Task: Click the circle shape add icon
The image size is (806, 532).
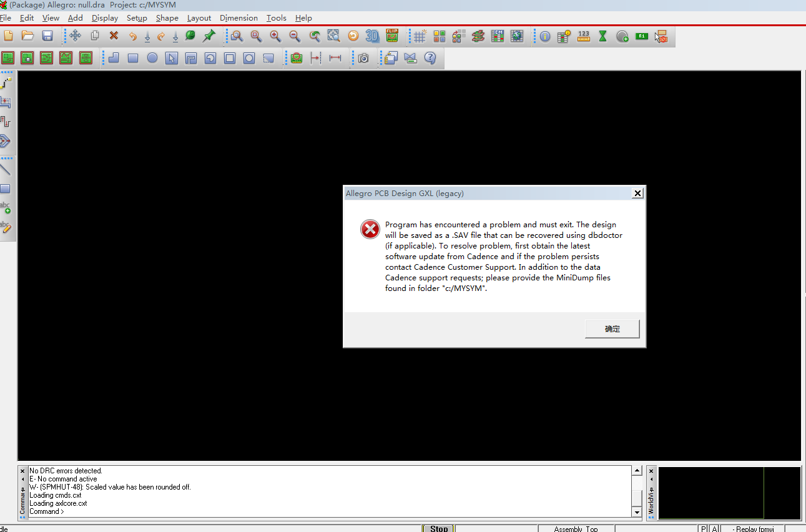Action: point(152,58)
